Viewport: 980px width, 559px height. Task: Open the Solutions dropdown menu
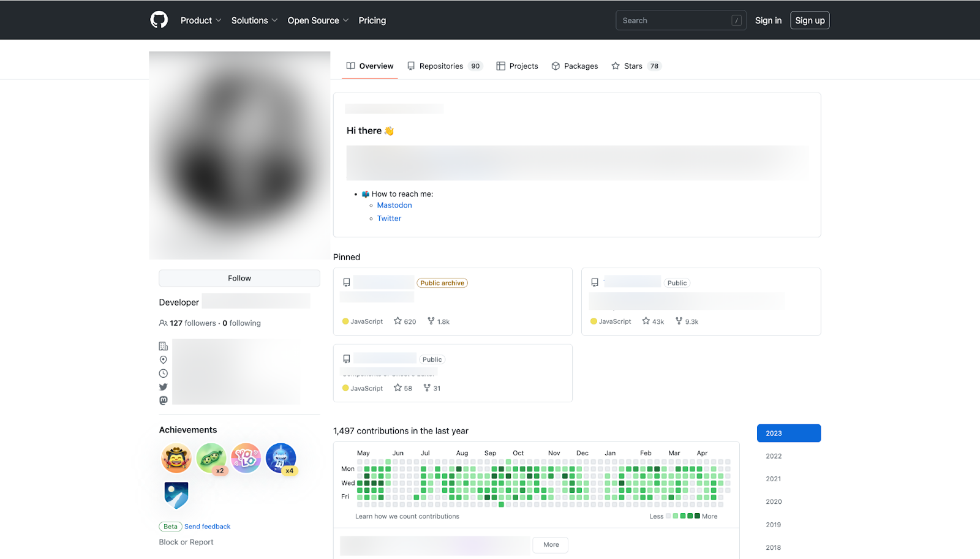[x=254, y=20]
